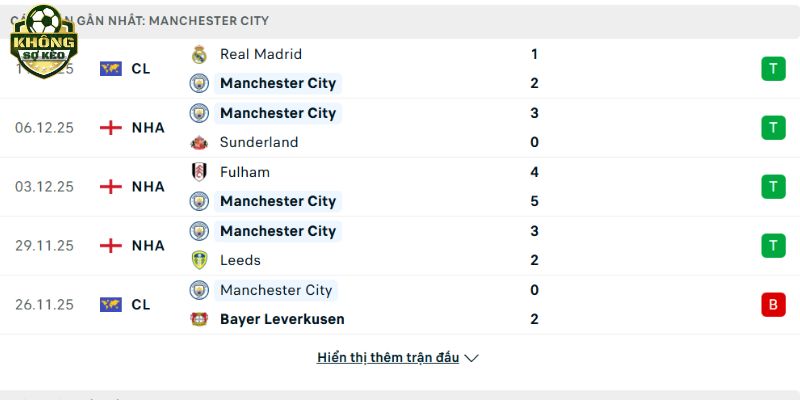Image resolution: width=800 pixels, height=400 pixels.
Task: Open the Hiển thị thêm trận đấu link
Action: pos(388,357)
